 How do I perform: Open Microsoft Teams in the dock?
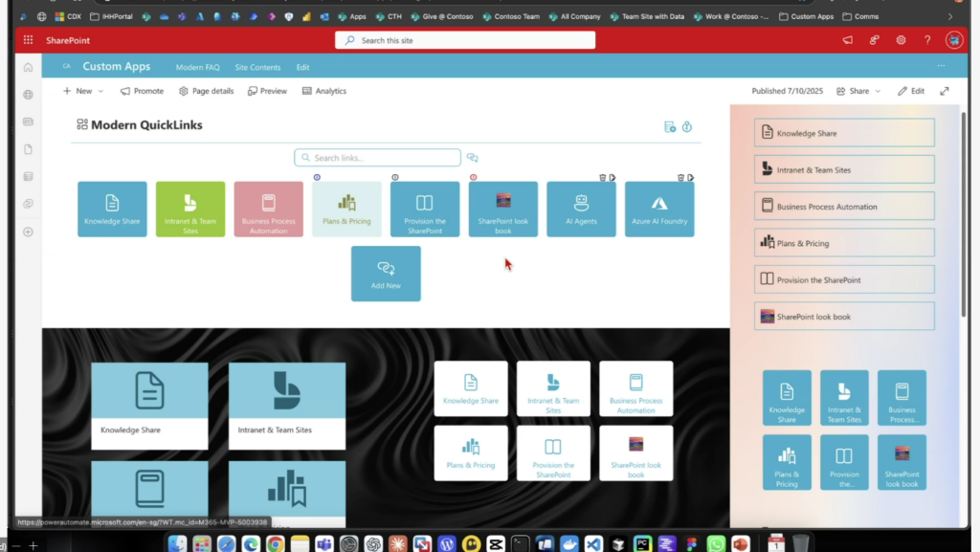[324, 544]
